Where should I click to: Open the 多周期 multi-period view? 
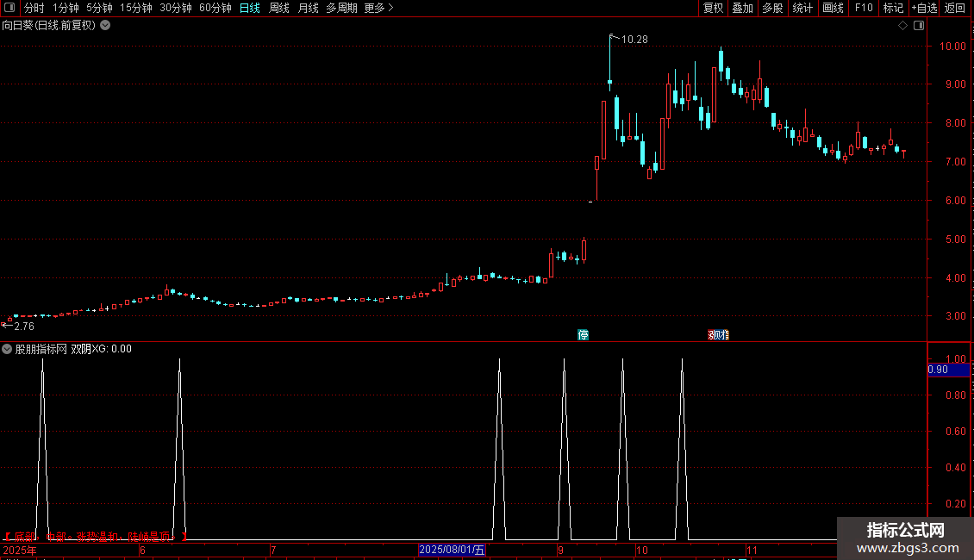341,8
